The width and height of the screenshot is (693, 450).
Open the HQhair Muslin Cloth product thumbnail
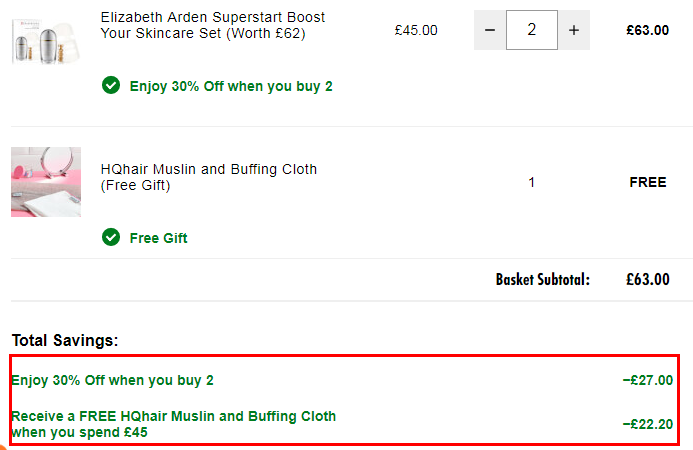tap(46, 182)
